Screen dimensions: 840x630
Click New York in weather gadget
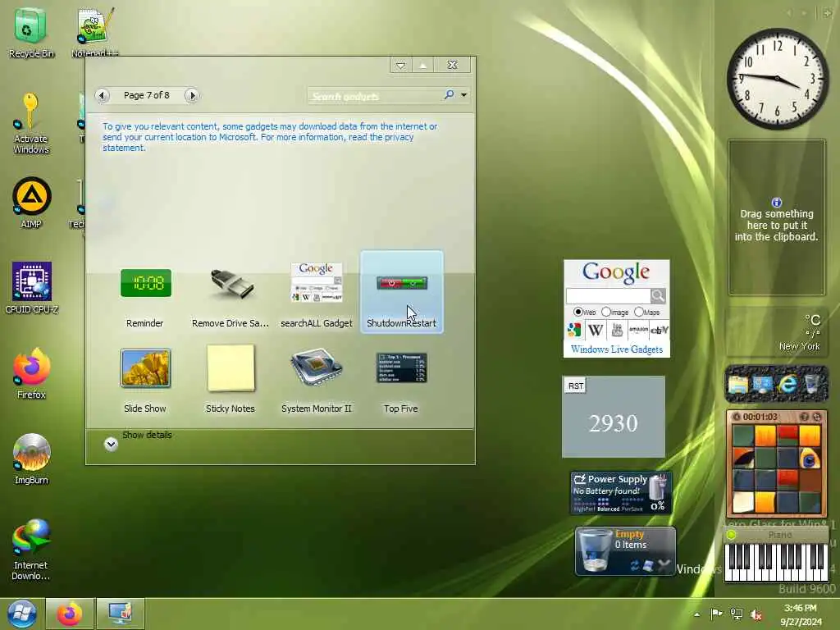pyautogui.click(x=799, y=347)
